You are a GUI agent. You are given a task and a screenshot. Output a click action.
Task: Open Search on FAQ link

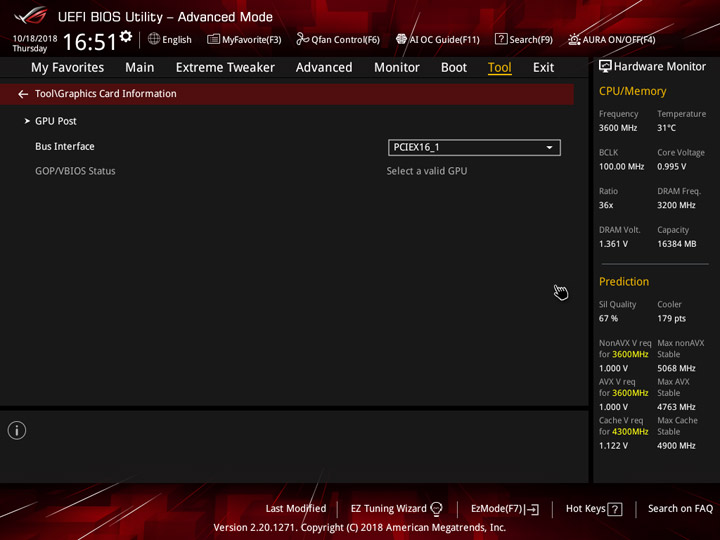point(680,509)
